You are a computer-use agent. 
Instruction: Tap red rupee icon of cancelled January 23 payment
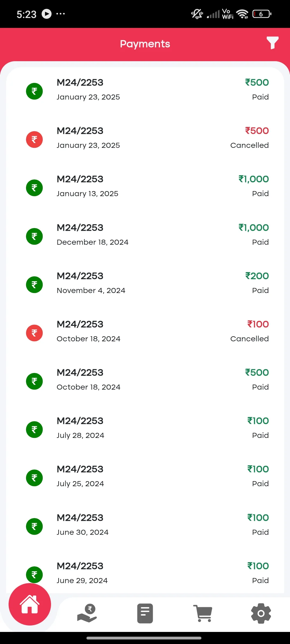(34, 140)
